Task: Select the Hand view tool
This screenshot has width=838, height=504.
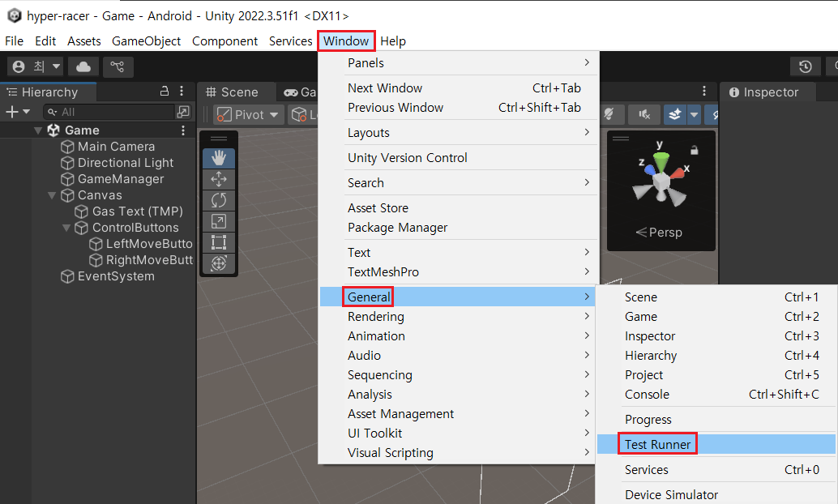Action: pos(219,158)
